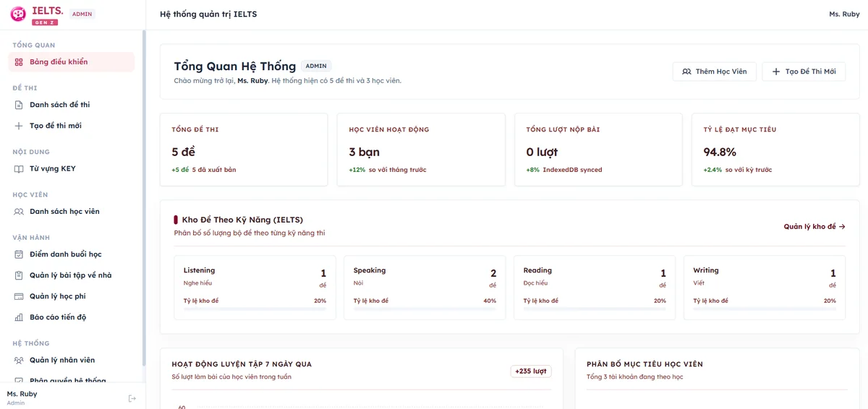Go to Quản lý học phí
868x409 pixels.
click(72, 296)
